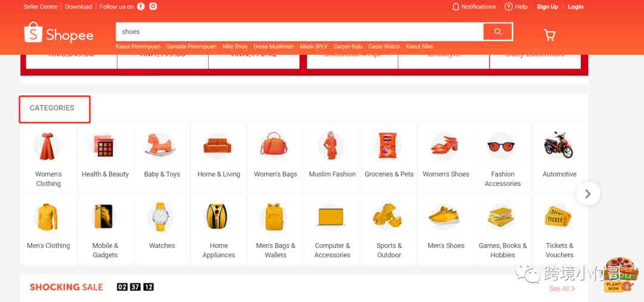Open the shopping cart icon
This screenshot has width=644, height=302.
click(550, 35)
